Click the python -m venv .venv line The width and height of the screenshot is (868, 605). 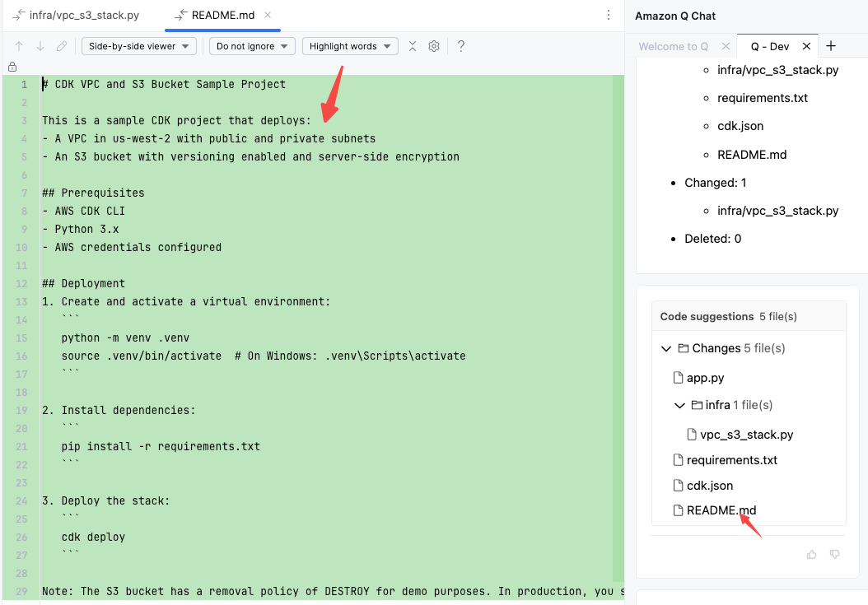point(125,337)
